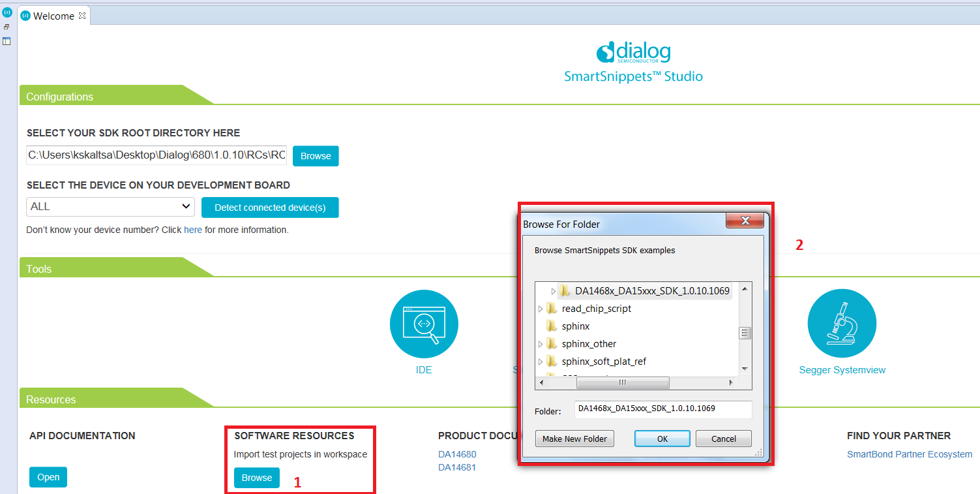The height and width of the screenshot is (494, 980).
Task: Click 'SELECT YOUR SDK ROOT DIRECTORY HERE' heading
Action: (x=134, y=132)
